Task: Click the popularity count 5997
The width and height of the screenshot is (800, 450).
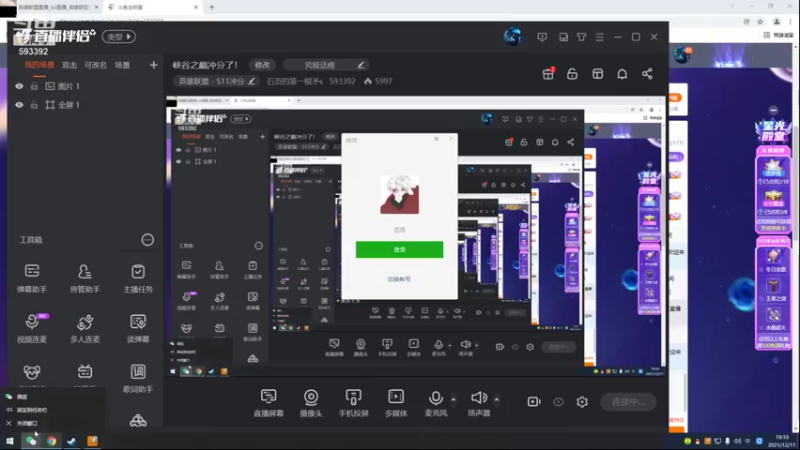Action: tap(383, 81)
